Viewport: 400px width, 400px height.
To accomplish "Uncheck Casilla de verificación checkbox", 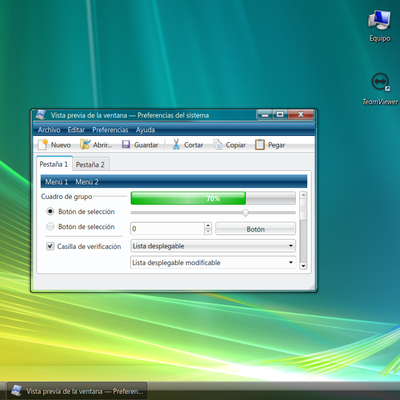I will coord(50,246).
